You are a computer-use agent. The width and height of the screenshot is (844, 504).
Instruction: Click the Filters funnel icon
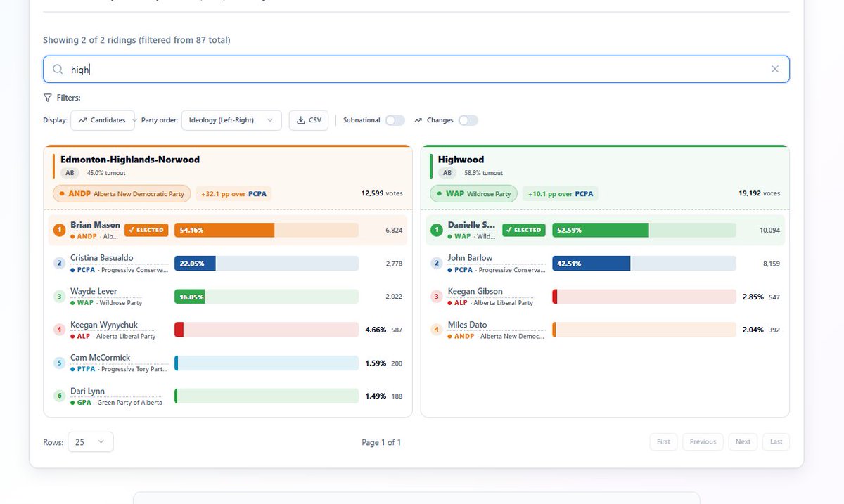47,98
